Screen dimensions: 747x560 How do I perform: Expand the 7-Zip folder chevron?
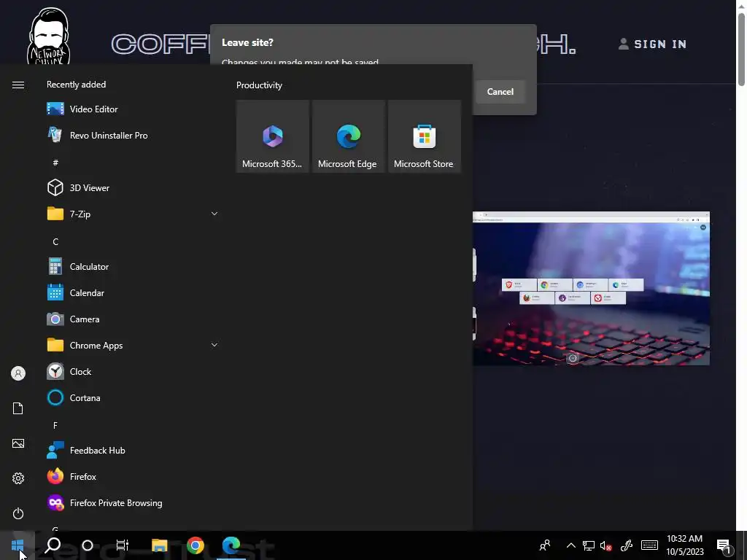(214, 214)
